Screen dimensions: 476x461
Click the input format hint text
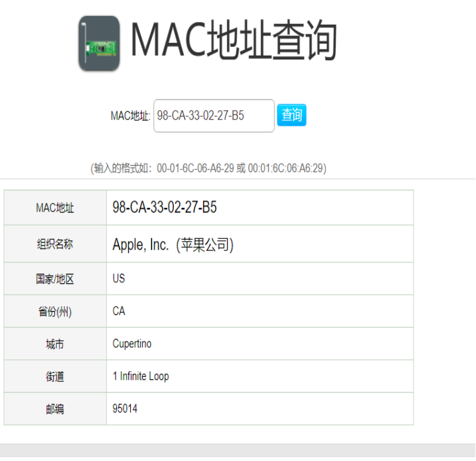[208, 168]
